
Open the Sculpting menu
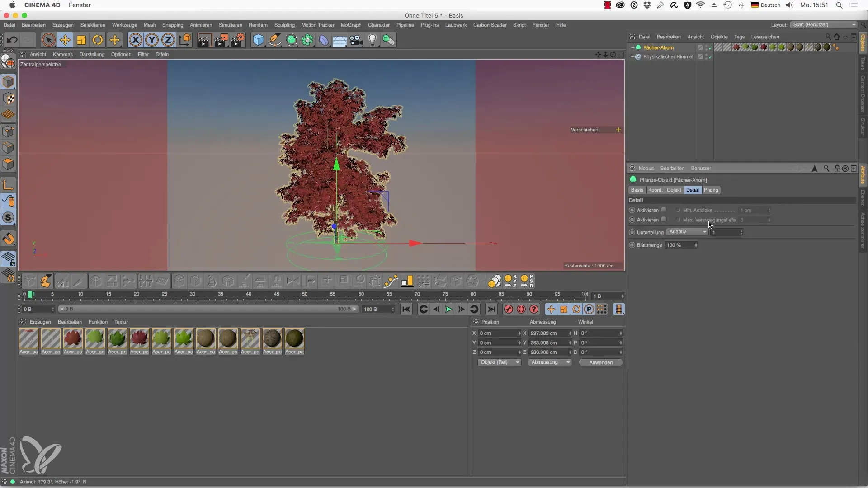pos(284,25)
